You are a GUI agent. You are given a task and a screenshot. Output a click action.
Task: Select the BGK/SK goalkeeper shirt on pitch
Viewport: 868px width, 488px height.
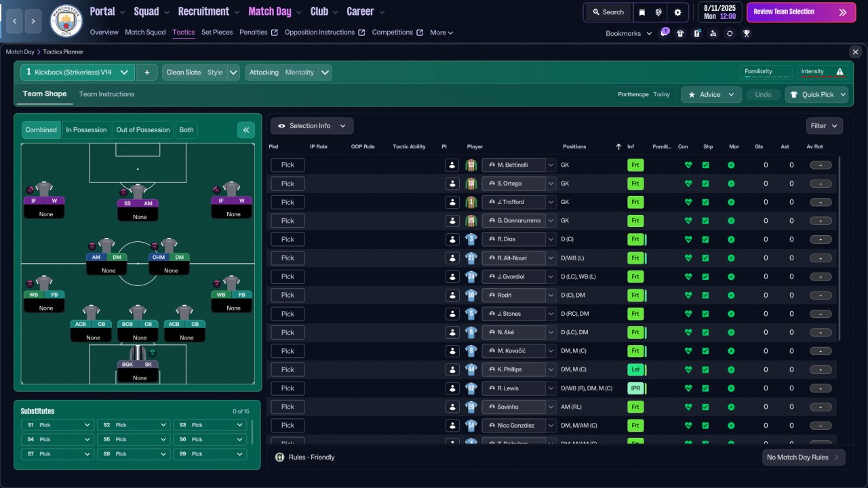coord(138,352)
